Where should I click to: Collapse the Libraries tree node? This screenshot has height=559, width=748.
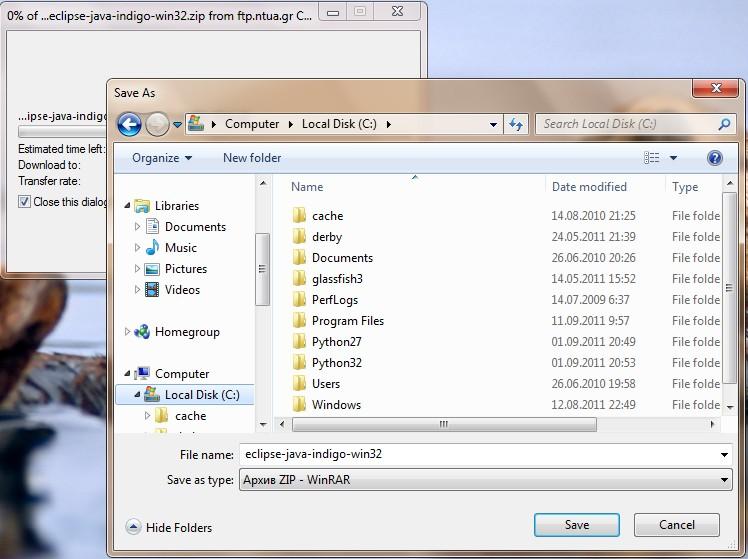point(127,206)
